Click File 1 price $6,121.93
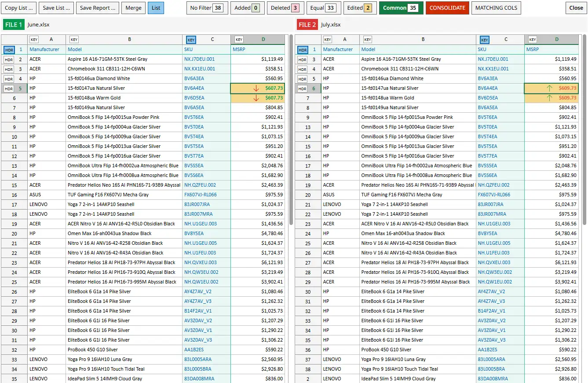The width and height of the screenshot is (588, 383). pyautogui.click(x=258, y=263)
